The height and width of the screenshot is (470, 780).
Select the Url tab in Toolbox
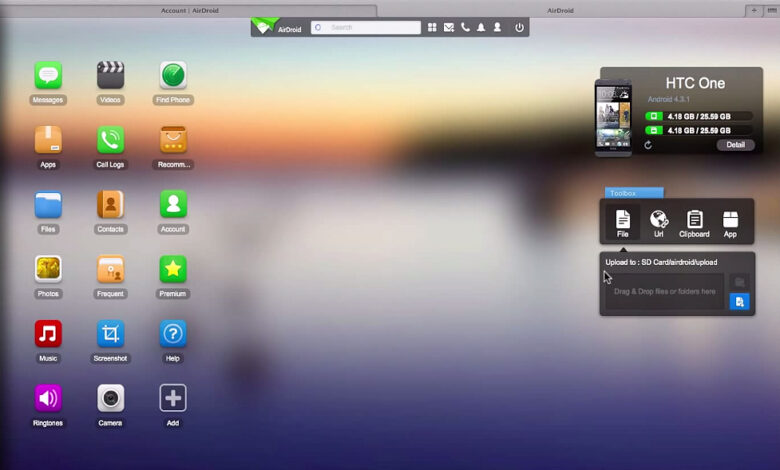(659, 223)
